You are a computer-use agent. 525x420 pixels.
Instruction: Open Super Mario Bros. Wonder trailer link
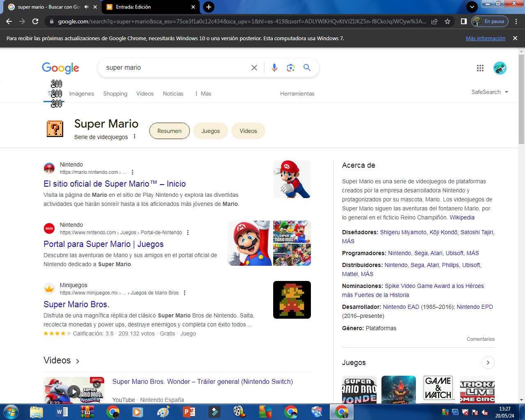pyautogui.click(x=203, y=381)
